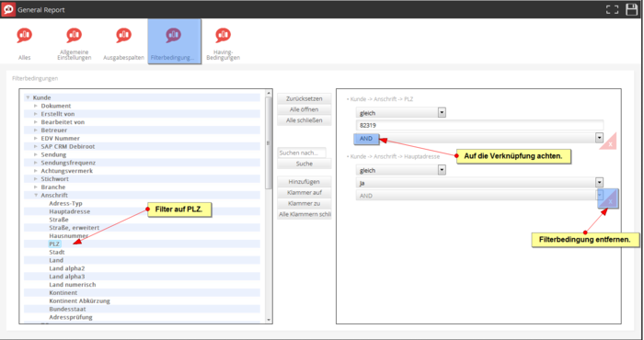The width and height of the screenshot is (644, 340).
Task: Select the Land entry
Action: tap(56, 260)
